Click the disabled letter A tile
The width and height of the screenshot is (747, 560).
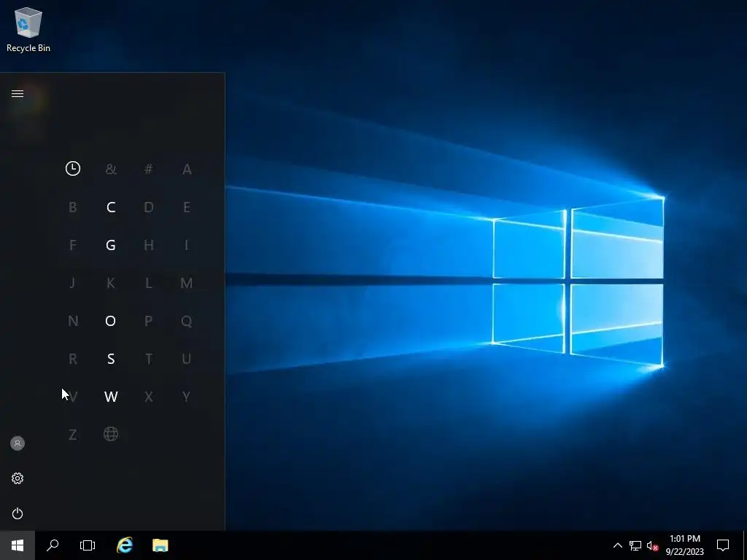coord(187,169)
